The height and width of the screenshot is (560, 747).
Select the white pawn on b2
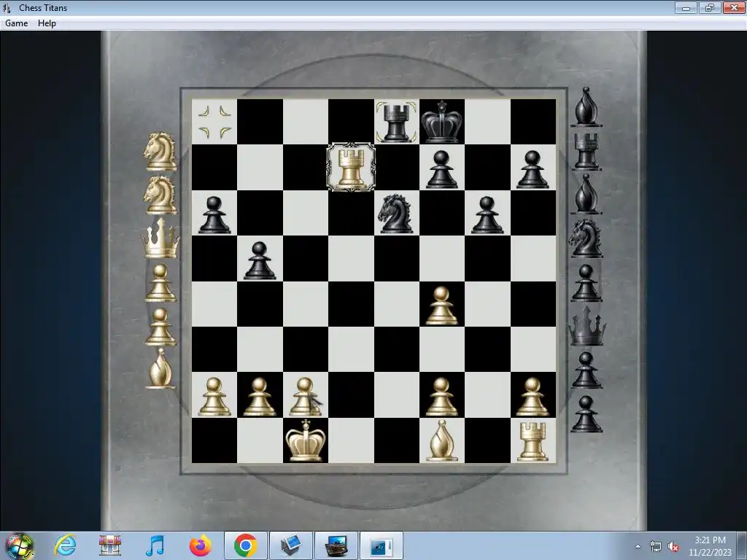click(260, 397)
